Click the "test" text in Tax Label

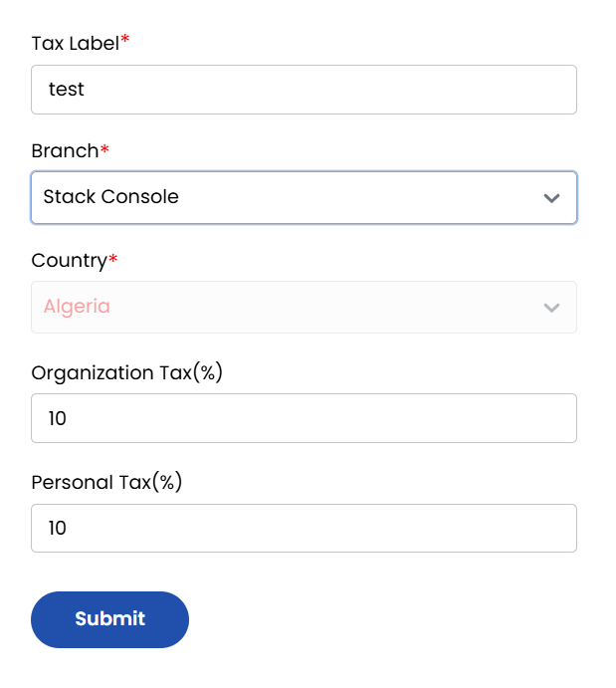point(67,90)
